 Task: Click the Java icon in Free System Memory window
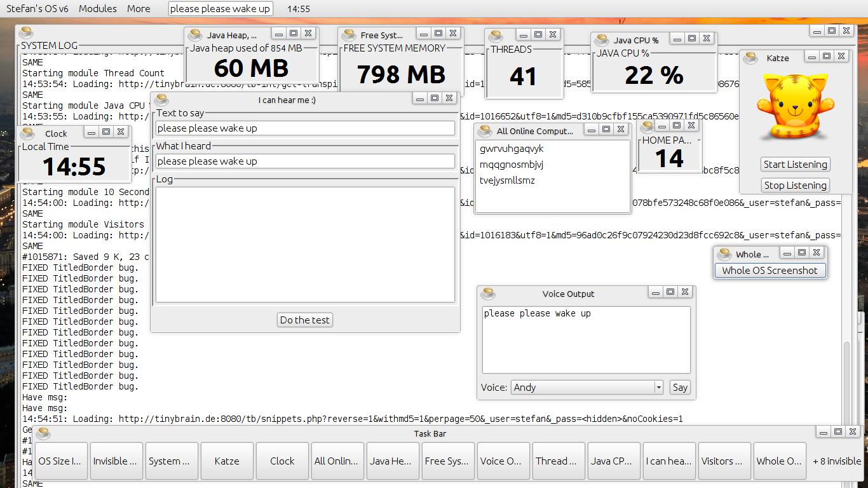[348, 35]
